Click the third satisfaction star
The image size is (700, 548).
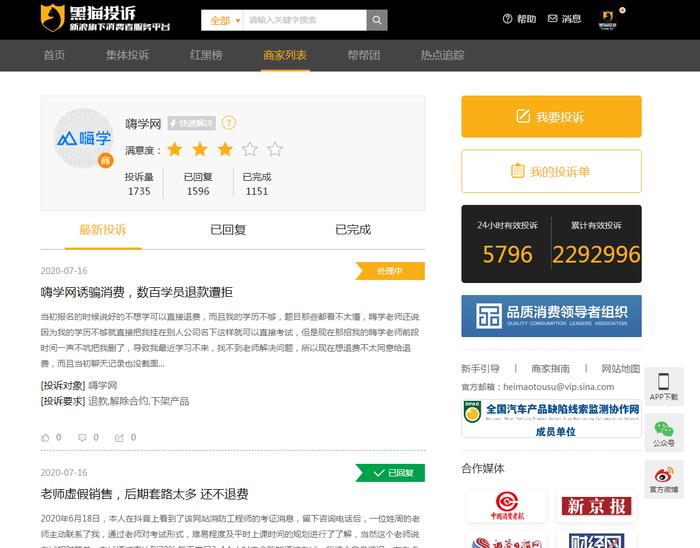coord(225,149)
